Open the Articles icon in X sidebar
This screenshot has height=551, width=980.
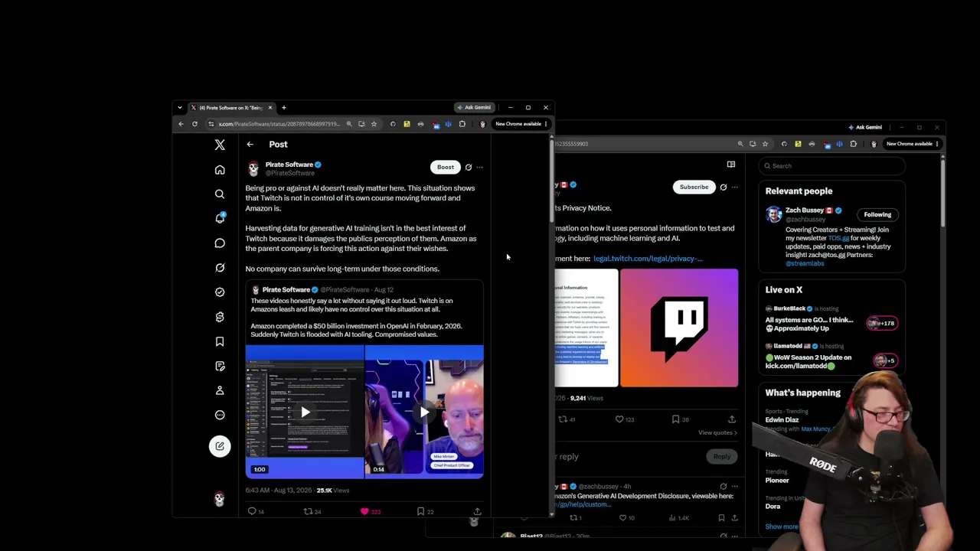[220, 366]
